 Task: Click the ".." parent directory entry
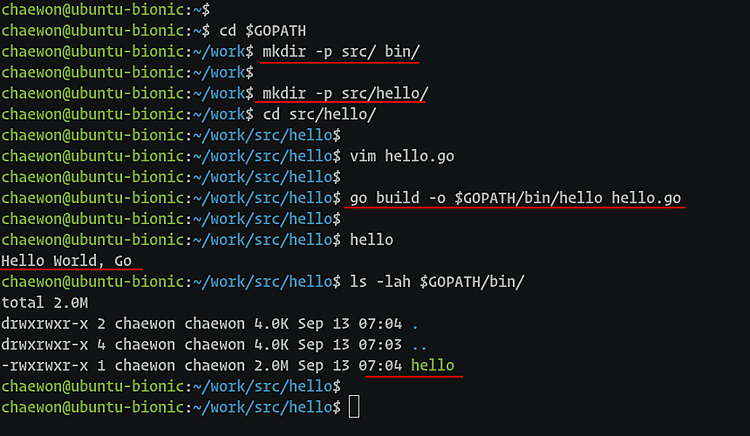pos(419,345)
